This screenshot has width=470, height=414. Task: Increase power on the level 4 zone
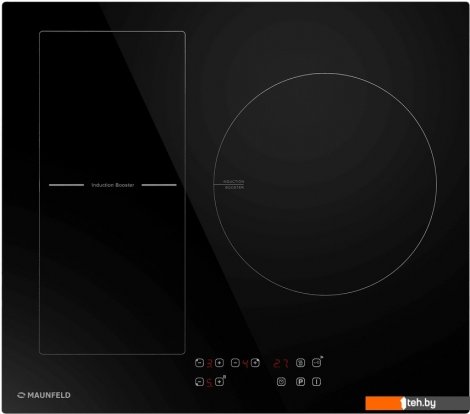[255, 363]
